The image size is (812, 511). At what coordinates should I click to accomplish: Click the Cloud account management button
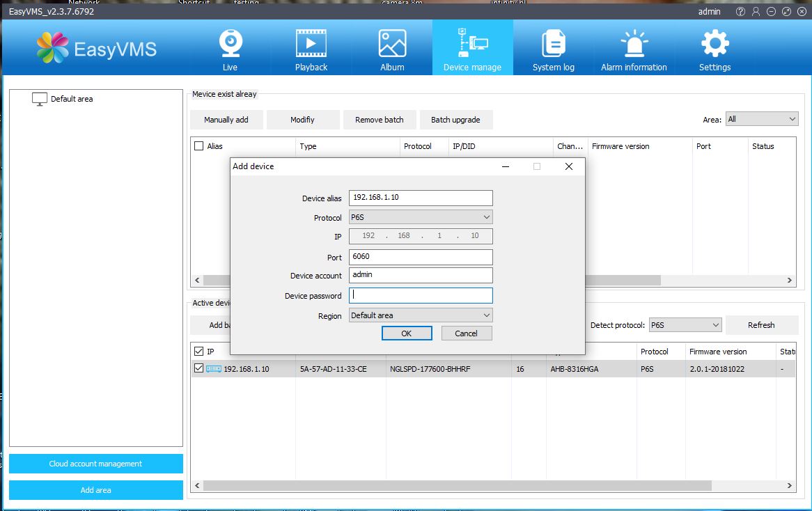pyautogui.click(x=96, y=464)
